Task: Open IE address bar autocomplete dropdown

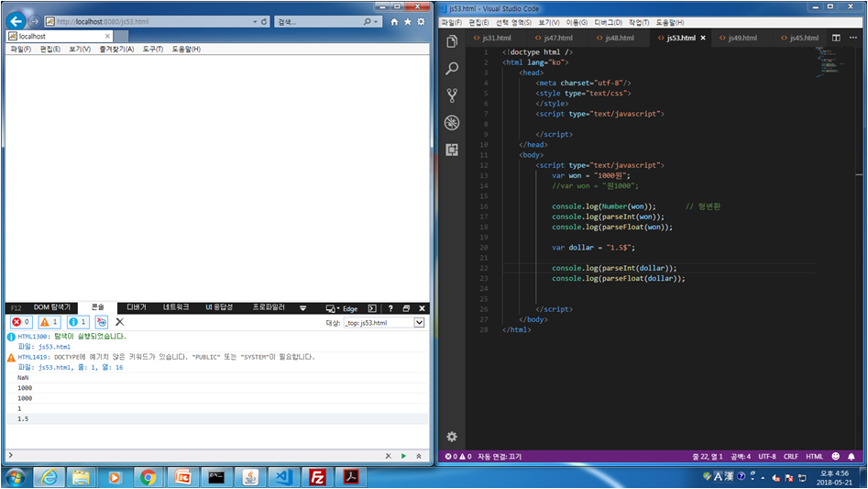Action: click(255, 22)
